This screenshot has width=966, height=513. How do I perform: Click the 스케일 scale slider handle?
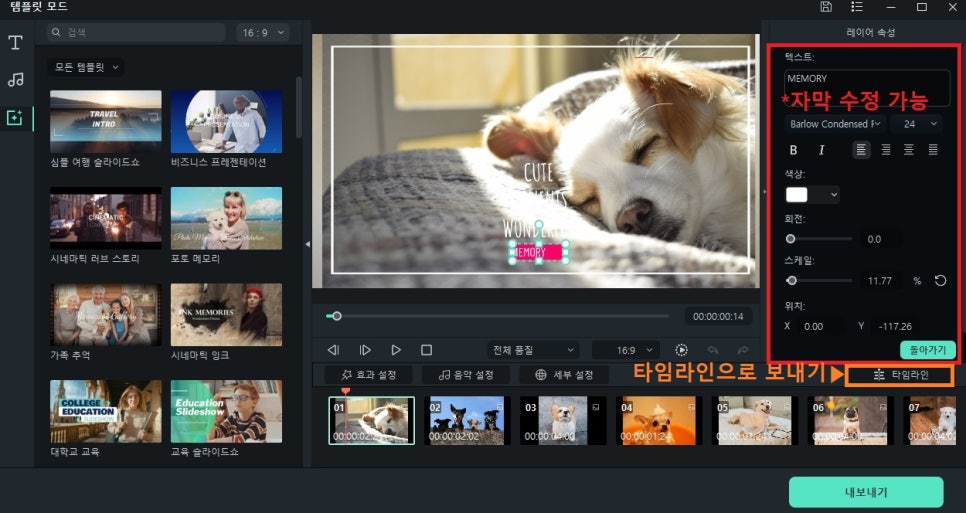pos(792,281)
